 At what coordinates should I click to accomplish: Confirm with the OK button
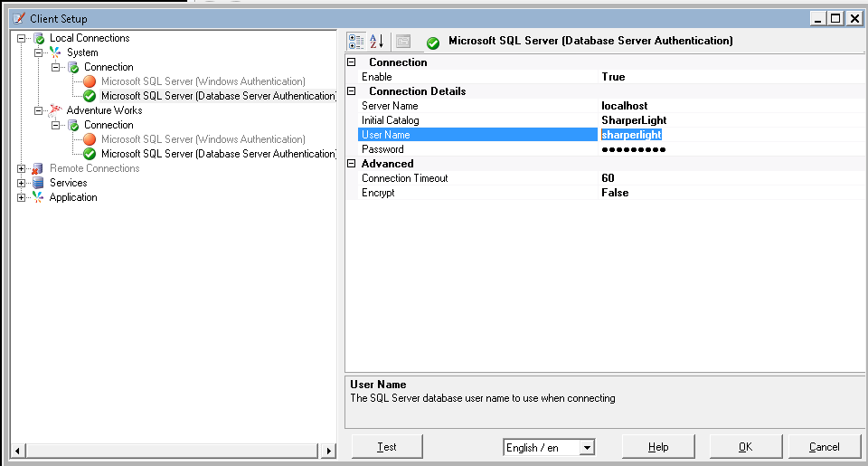click(746, 447)
